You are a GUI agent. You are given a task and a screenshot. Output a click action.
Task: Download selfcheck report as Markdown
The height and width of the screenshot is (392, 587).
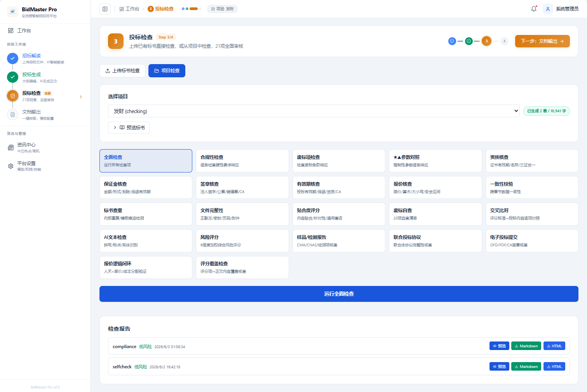(x=526, y=366)
